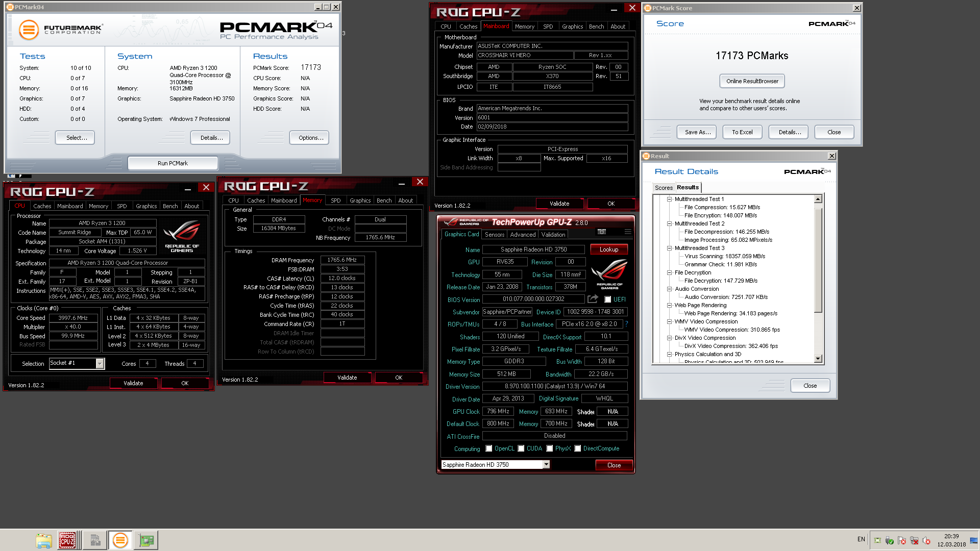Screen dimensions: 980x551
Task: Click PCMark04 window title icon
Action: 10,7
